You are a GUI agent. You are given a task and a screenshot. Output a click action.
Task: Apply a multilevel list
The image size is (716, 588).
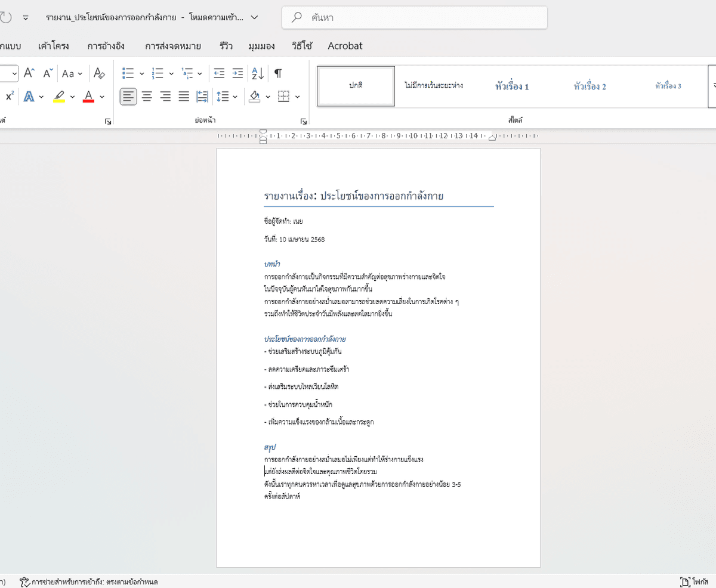187,73
